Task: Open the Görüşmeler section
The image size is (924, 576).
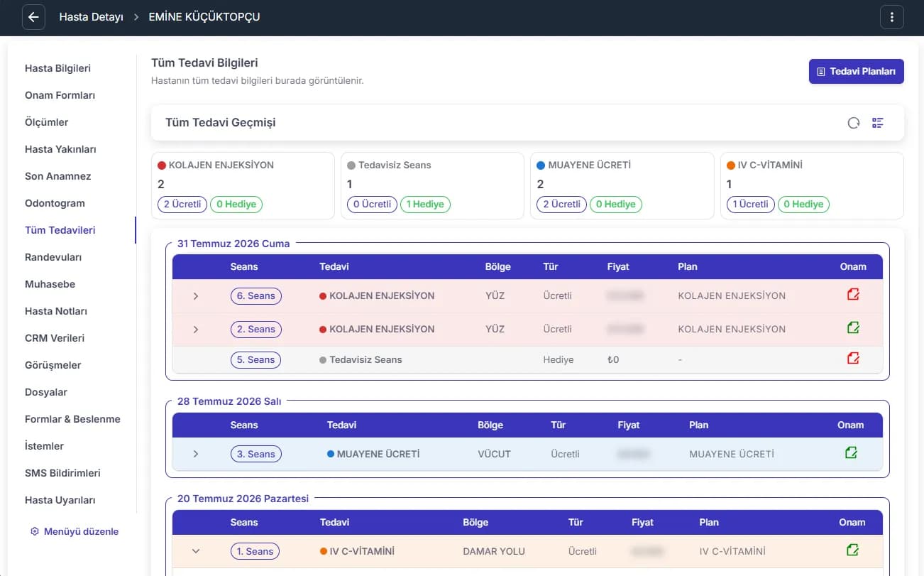Action: coord(53,365)
